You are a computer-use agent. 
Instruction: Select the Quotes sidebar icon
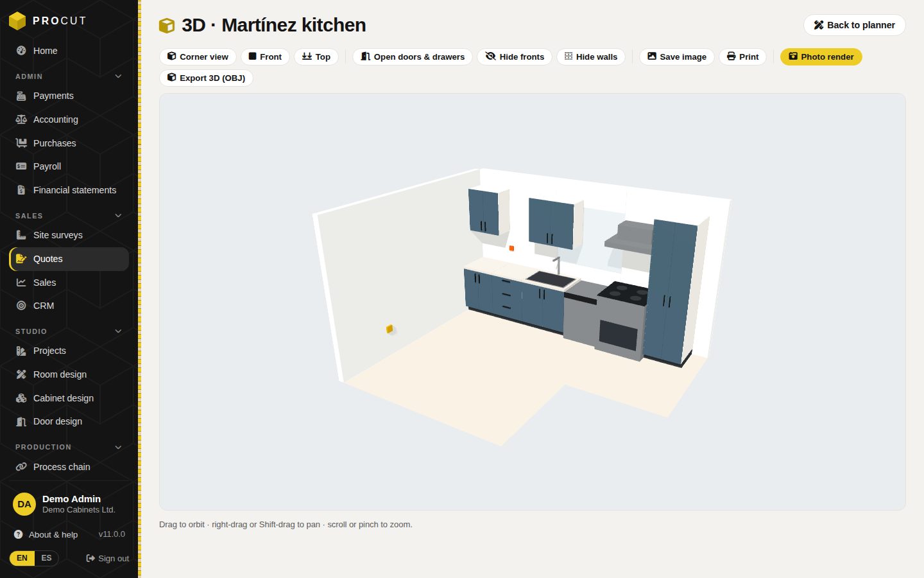[21, 259]
